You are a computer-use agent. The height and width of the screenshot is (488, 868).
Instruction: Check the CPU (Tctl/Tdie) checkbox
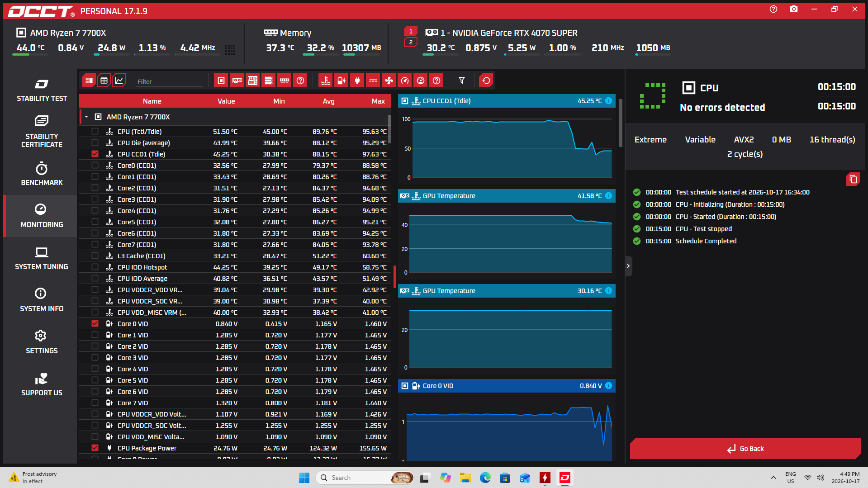pyautogui.click(x=95, y=131)
